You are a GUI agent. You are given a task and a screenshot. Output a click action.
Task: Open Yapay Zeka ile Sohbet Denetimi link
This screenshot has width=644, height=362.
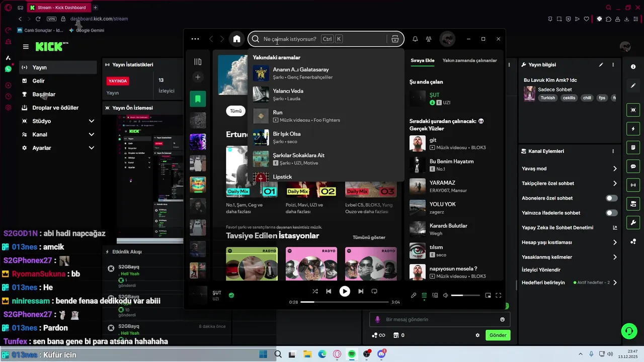[569, 228]
